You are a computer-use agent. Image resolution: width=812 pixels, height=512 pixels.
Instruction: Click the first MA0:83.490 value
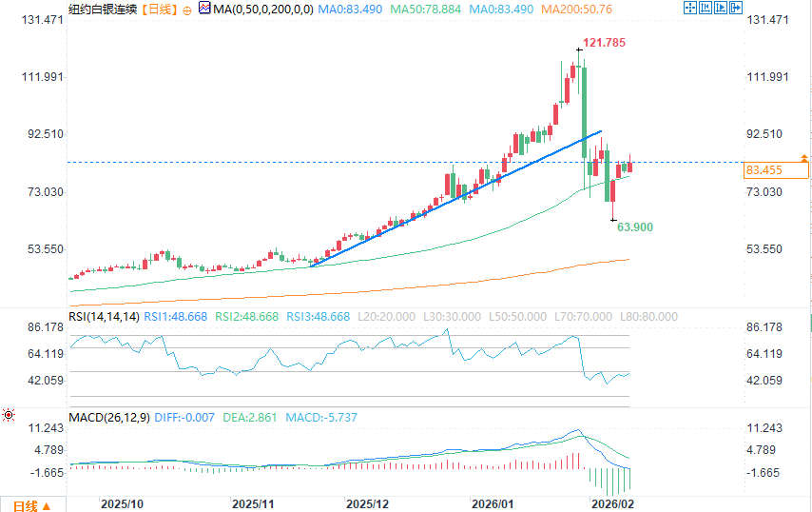point(350,10)
